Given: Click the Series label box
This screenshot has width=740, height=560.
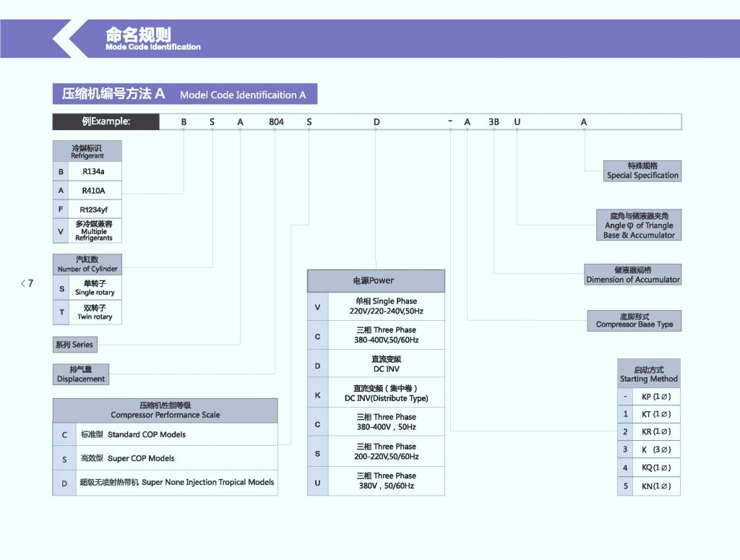Looking at the screenshot, I should 74,345.
